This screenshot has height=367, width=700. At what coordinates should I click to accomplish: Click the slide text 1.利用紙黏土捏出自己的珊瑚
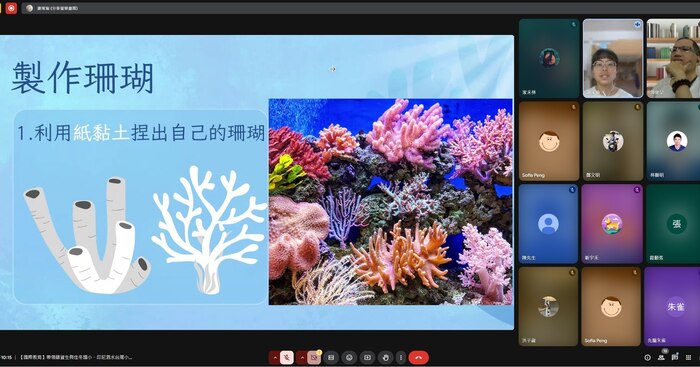pos(141,133)
